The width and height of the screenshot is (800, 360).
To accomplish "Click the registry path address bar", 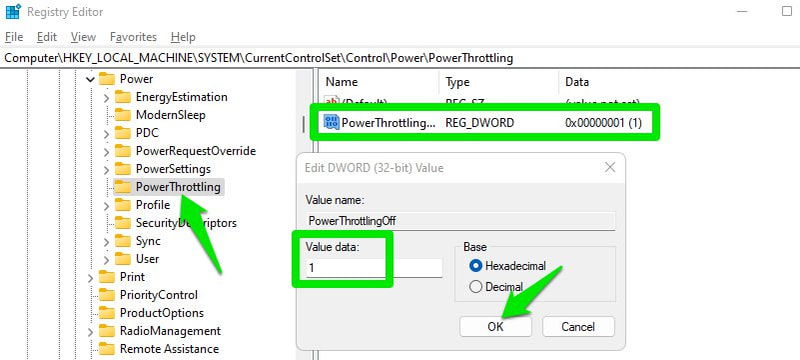I will (x=400, y=58).
